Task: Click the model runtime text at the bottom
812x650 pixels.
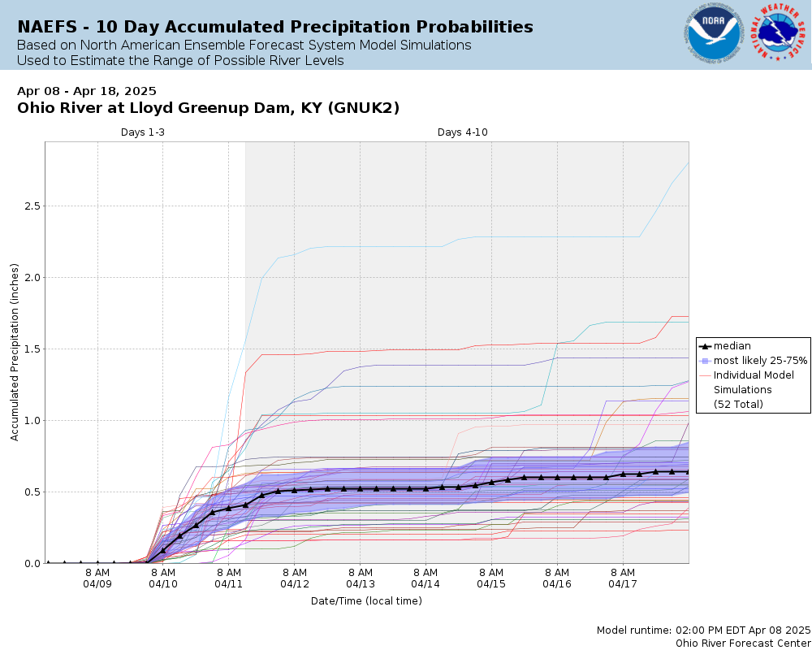Action: pyautogui.click(x=703, y=630)
